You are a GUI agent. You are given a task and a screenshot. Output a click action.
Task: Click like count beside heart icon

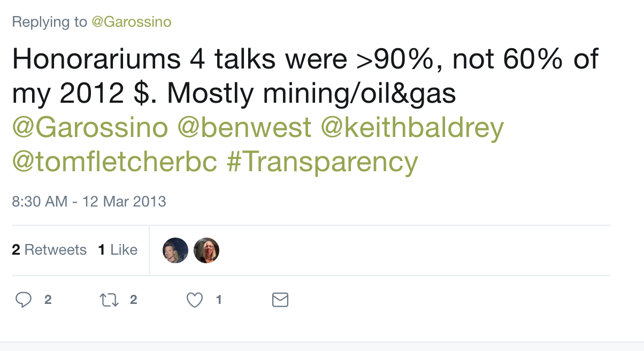point(219,300)
